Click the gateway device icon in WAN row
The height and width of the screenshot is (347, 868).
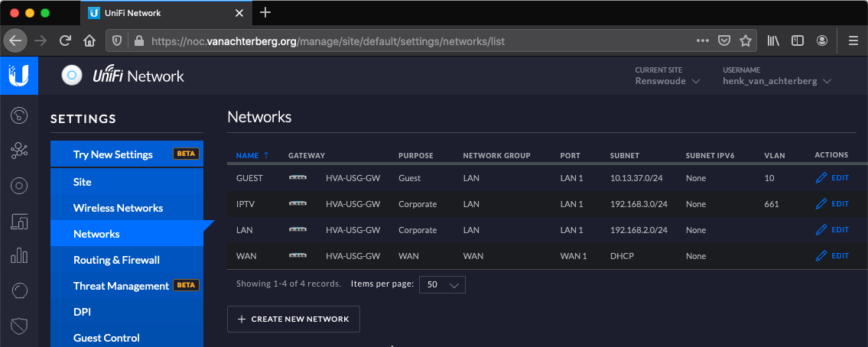pos(297,256)
